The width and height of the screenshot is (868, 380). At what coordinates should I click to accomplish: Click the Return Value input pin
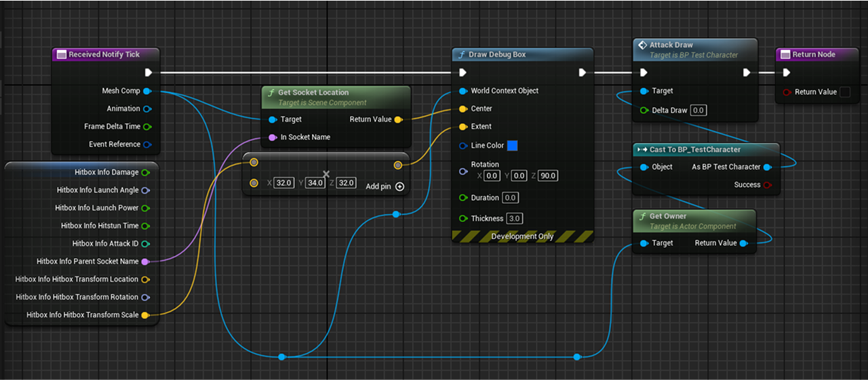tap(787, 92)
